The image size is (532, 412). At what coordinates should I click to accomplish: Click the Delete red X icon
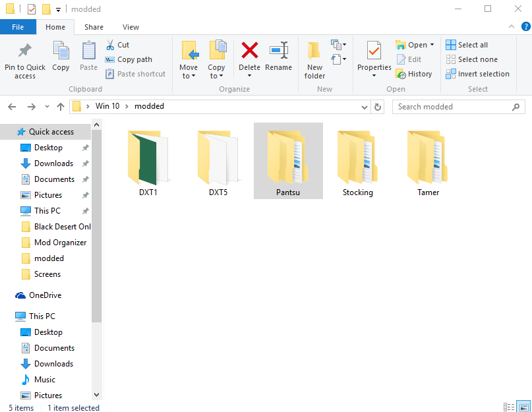(249, 51)
